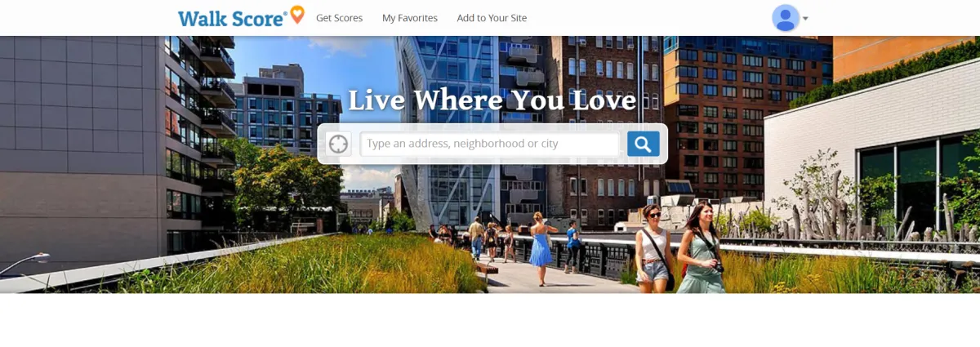Open the Add to Your Site page
980x347 pixels.
coord(492,18)
